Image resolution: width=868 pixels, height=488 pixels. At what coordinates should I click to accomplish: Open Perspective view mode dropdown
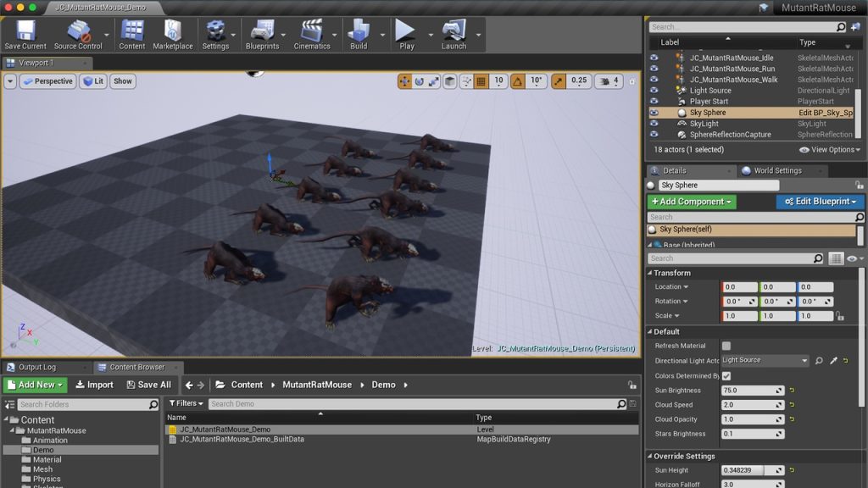point(48,81)
